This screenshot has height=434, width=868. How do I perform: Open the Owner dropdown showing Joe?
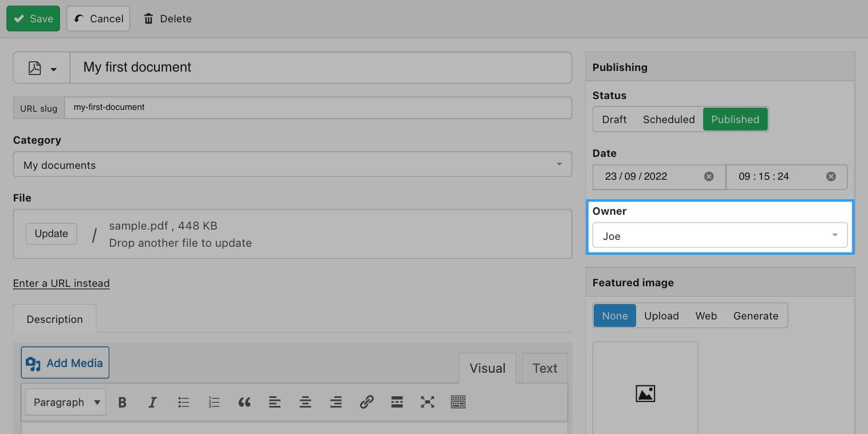pos(720,235)
